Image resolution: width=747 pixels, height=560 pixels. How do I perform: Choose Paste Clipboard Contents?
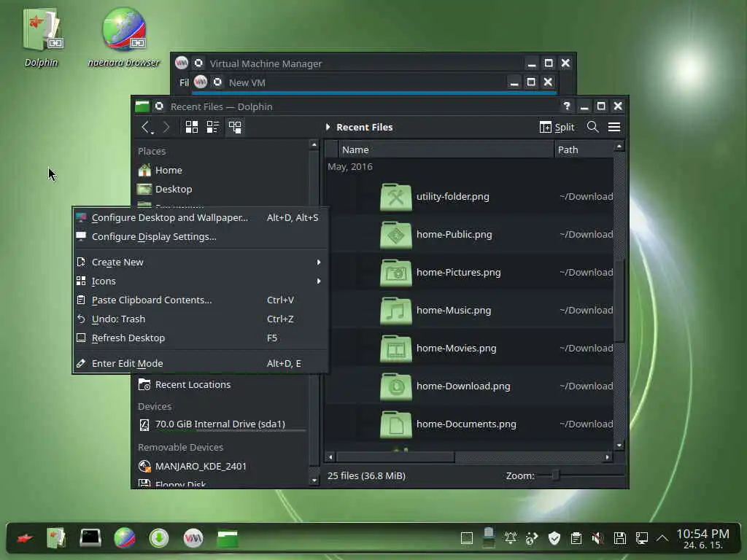200,300
